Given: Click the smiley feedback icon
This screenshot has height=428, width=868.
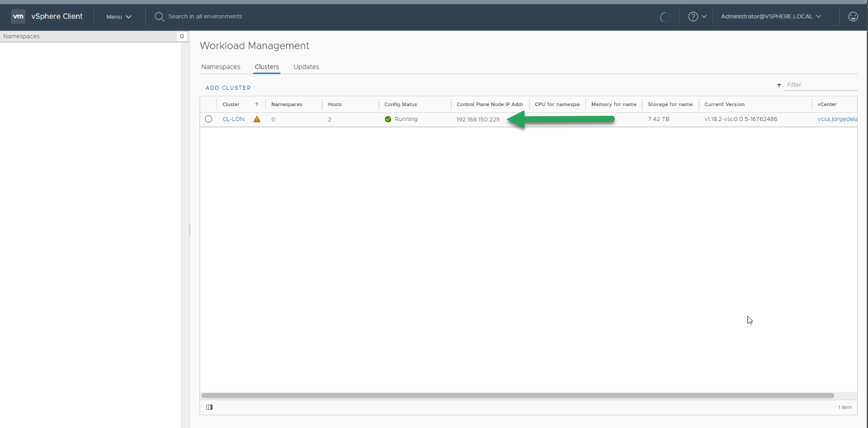Looking at the screenshot, I should [x=853, y=16].
